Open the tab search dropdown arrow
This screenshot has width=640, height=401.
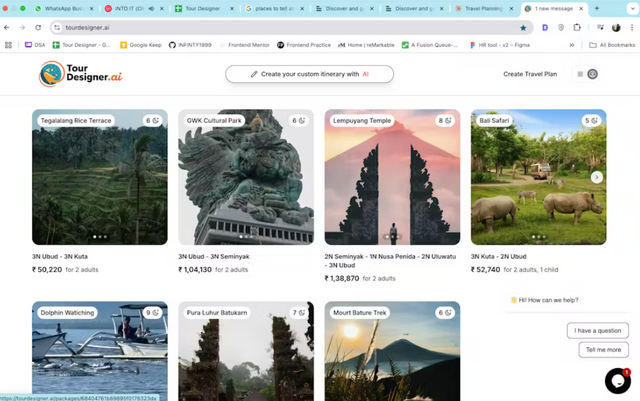(x=633, y=8)
